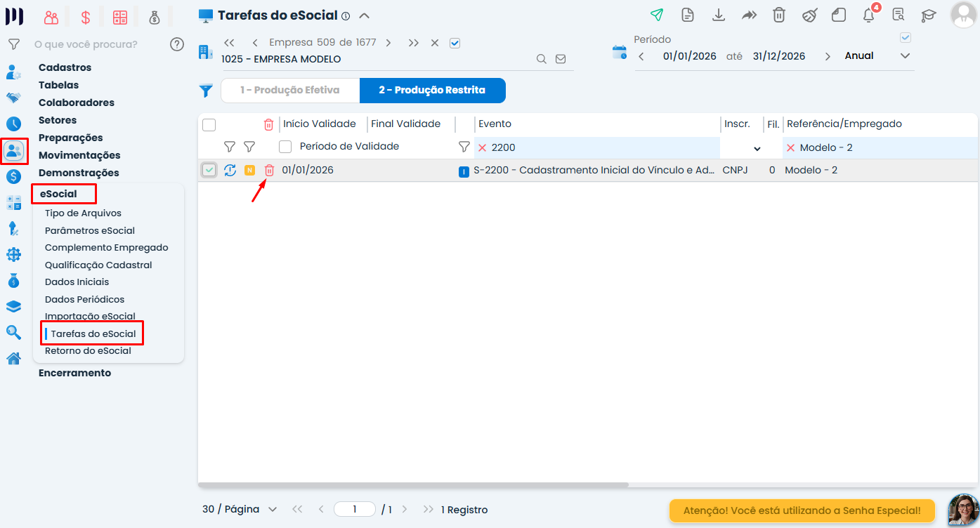Viewport: 980px width, 528px height.
Task: Click the refresh arrows icon in S-2200 row
Action: tap(230, 170)
